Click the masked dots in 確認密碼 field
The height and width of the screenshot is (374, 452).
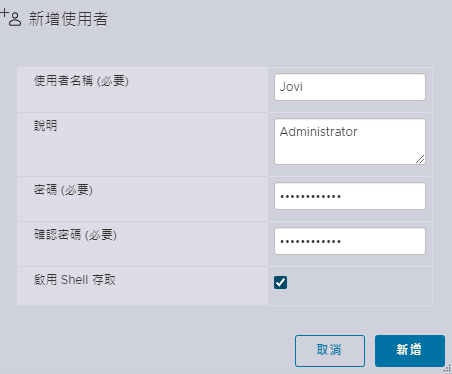(x=310, y=241)
